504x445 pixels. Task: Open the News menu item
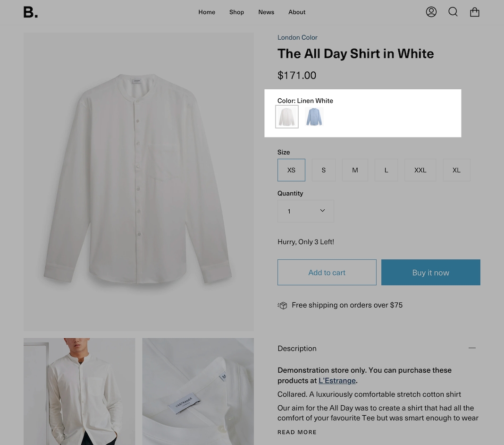266,12
